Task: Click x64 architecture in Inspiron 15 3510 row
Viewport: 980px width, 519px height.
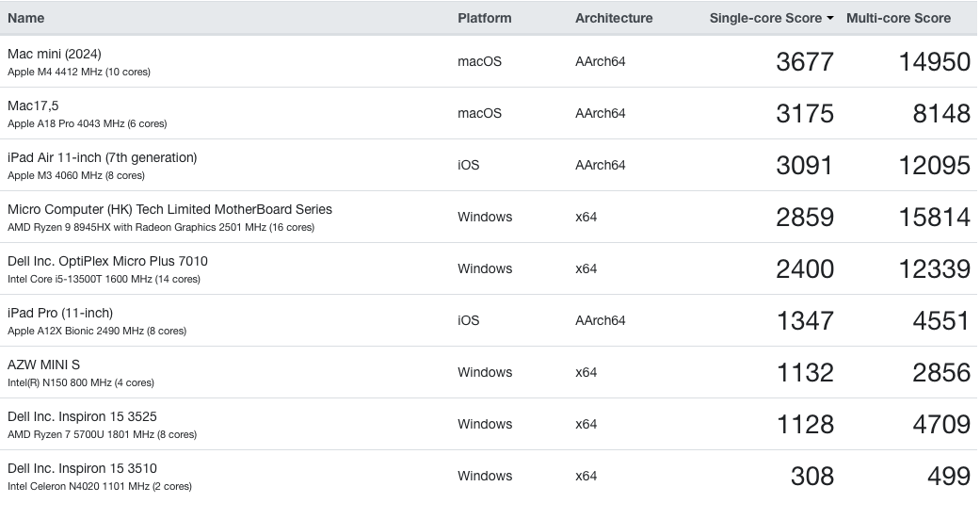Action: (586, 477)
